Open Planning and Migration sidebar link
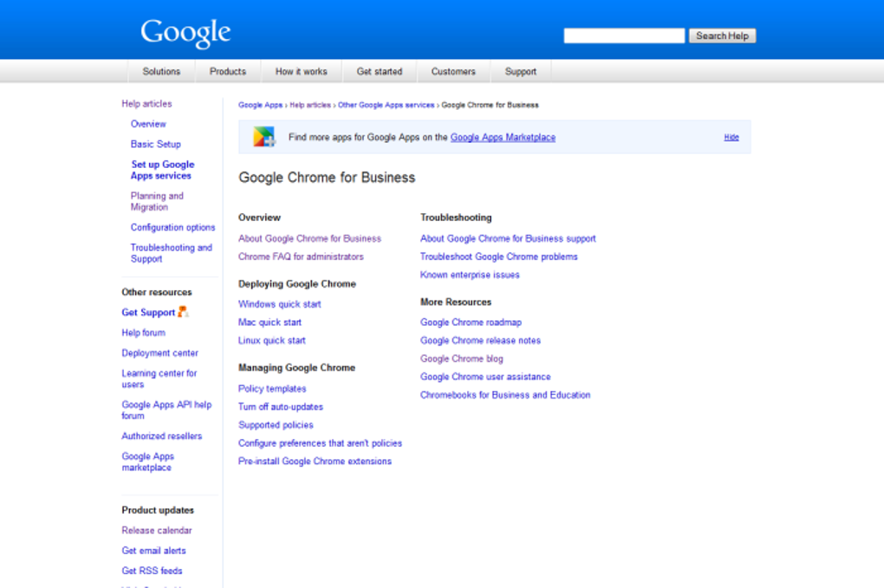 pyautogui.click(x=157, y=202)
